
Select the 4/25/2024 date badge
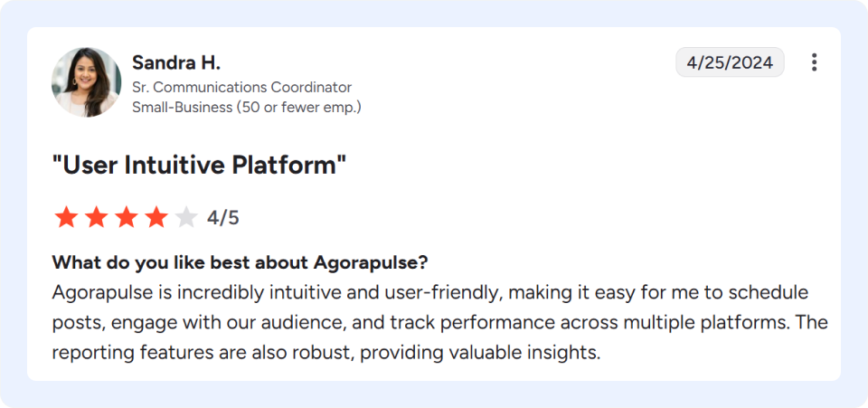coord(730,62)
